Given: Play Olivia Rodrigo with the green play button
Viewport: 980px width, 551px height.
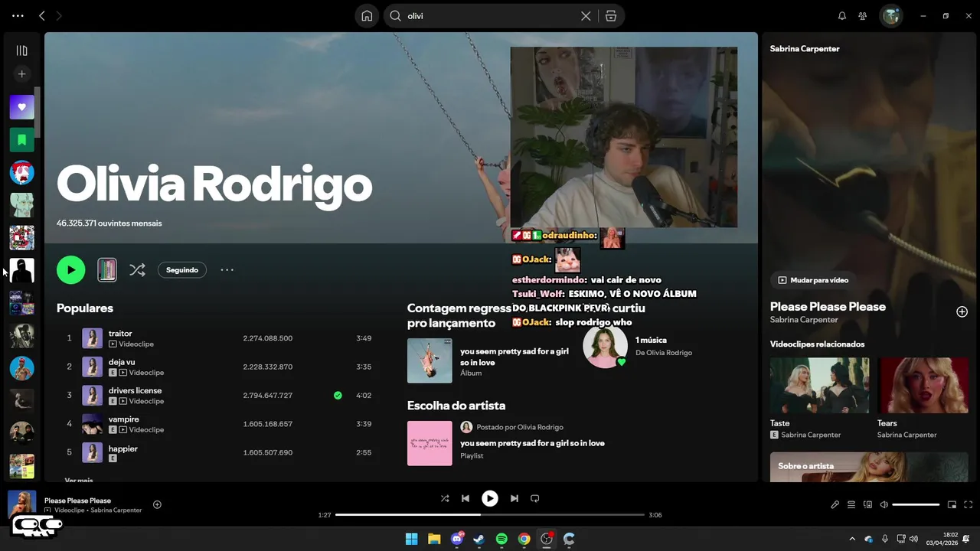Looking at the screenshot, I should pyautogui.click(x=71, y=269).
